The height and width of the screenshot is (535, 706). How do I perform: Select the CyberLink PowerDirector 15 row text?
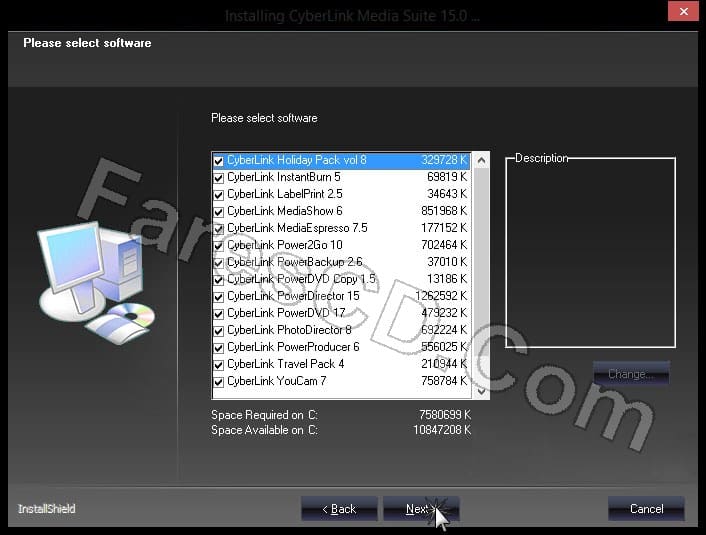point(293,296)
